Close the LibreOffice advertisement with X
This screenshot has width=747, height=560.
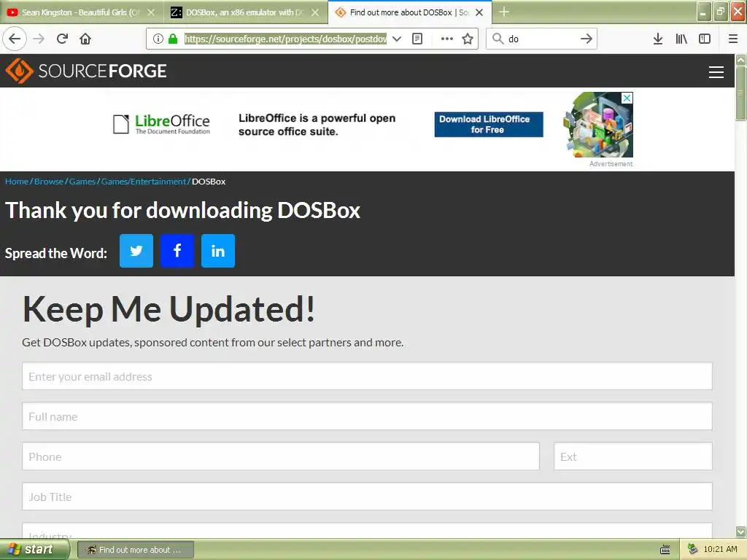pos(627,98)
